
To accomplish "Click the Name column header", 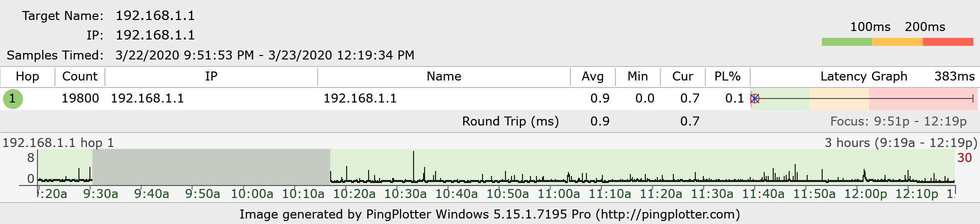I will tap(444, 76).
